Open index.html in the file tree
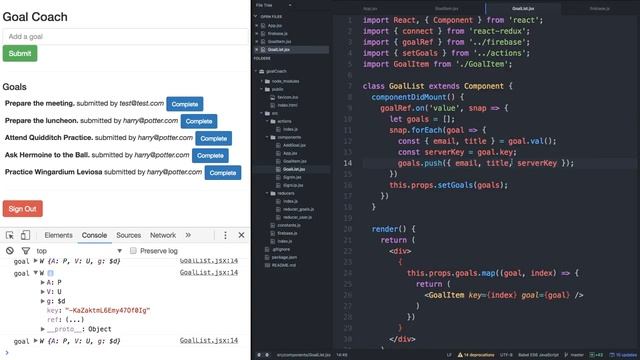This screenshot has width=640, height=360. (x=287, y=105)
